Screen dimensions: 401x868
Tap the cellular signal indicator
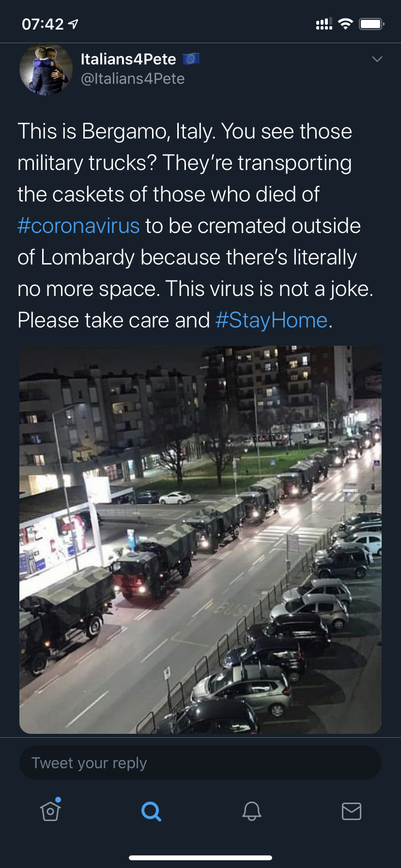pyautogui.click(x=324, y=24)
